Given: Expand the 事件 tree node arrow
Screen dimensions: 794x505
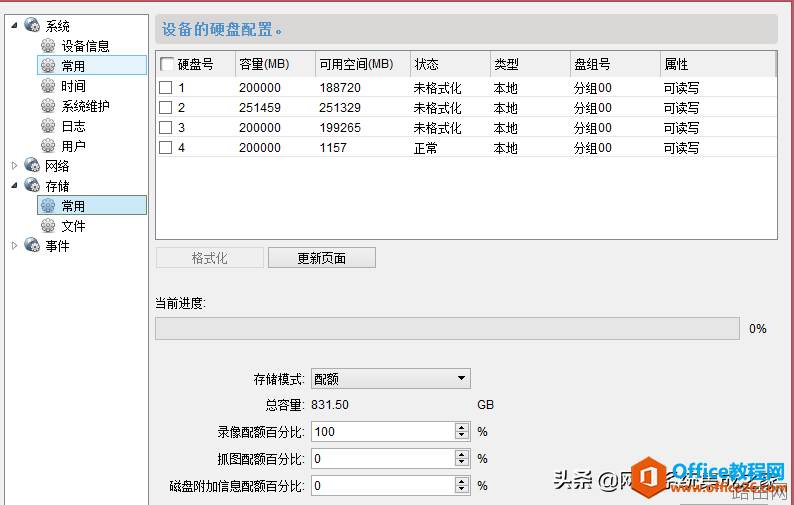Looking at the screenshot, I should 14,245.
